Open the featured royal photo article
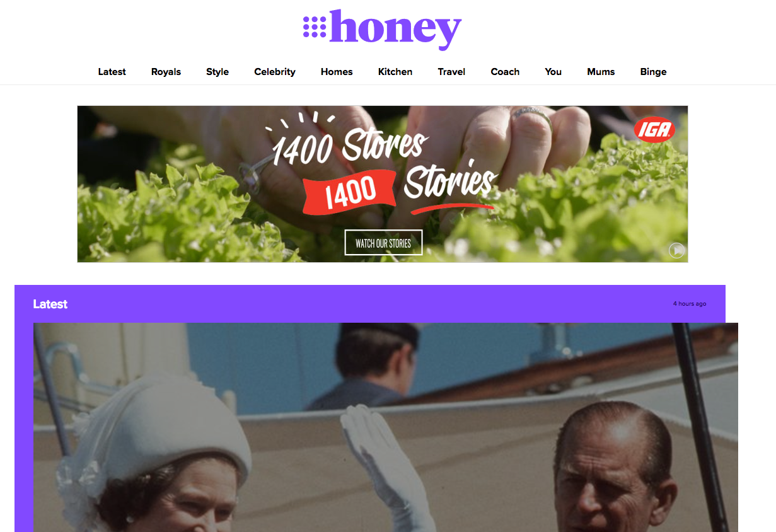Viewport: 776px width, 532px height. click(385, 427)
